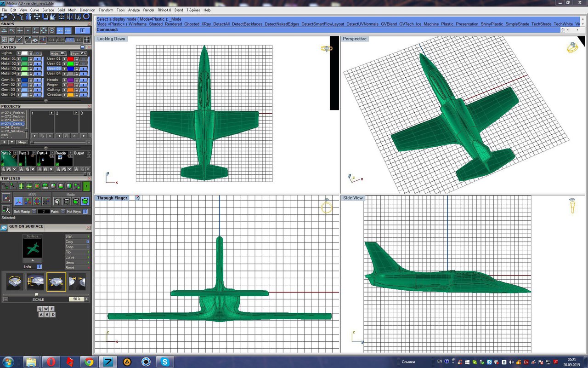Click the Reset button in Gem On Surface

[x=70, y=268]
